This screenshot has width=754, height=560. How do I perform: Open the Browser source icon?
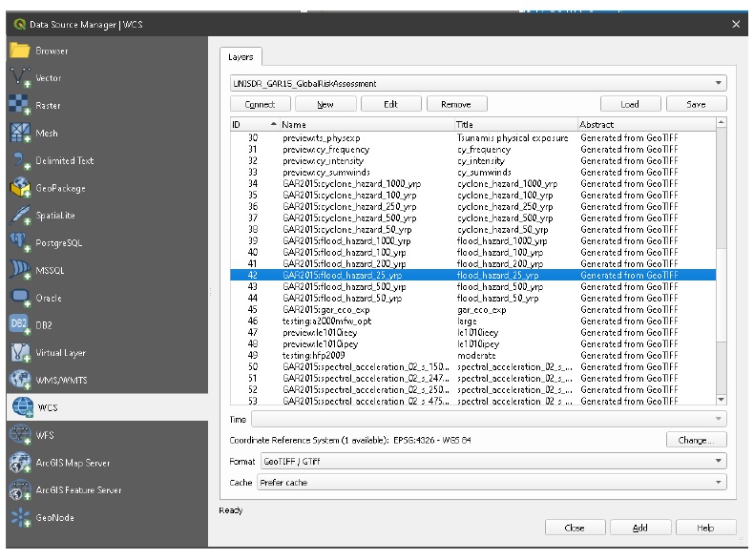click(20, 51)
